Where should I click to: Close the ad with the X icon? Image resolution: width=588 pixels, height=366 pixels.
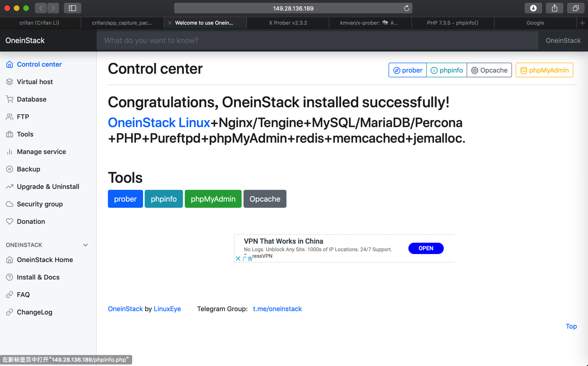tap(238, 258)
